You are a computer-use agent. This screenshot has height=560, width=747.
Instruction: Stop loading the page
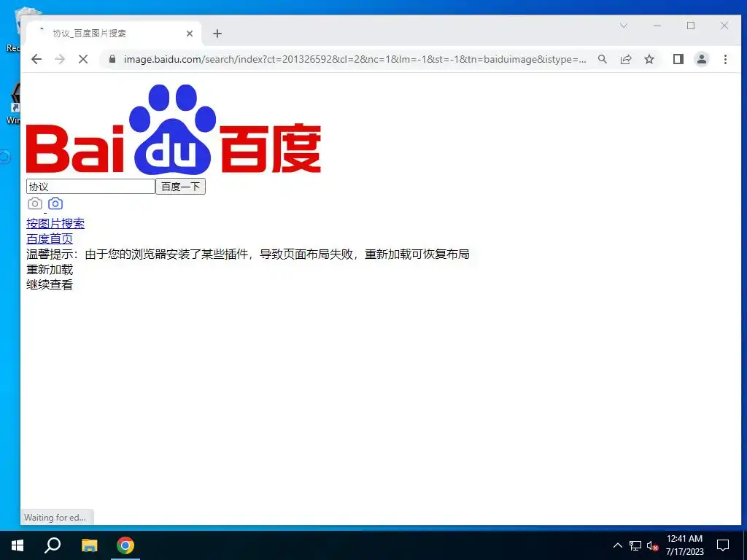pos(83,59)
